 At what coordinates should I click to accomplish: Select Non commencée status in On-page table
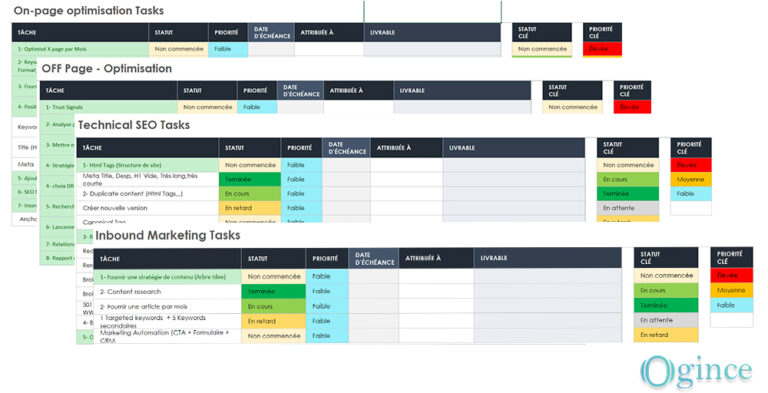click(179, 49)
